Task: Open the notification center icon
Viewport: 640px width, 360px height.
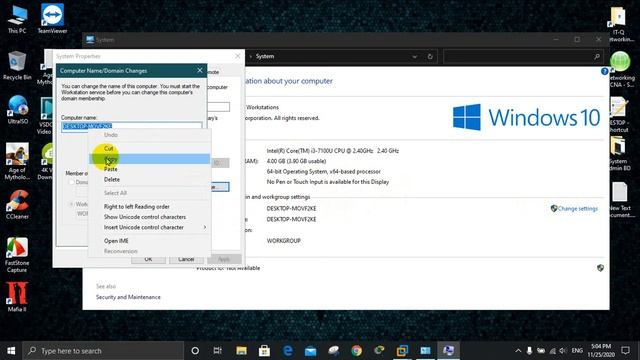Action: point(625,351)
